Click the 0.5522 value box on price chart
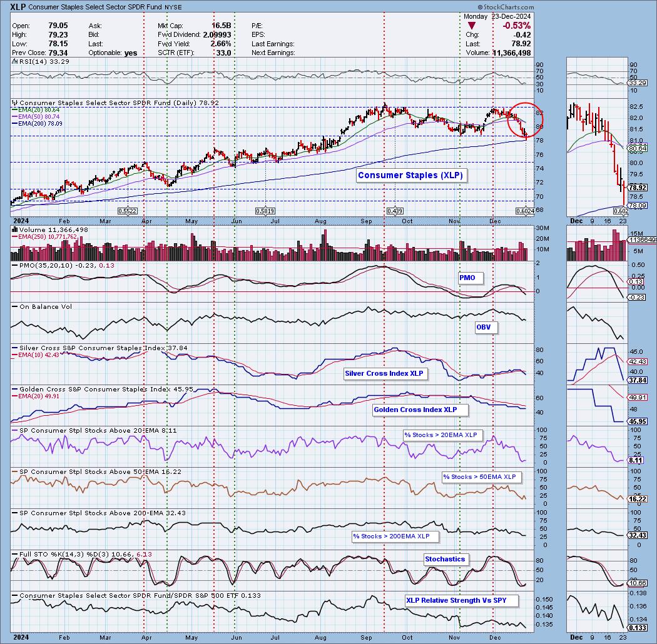Screen dimensions: 657x644 click(127, 211)
